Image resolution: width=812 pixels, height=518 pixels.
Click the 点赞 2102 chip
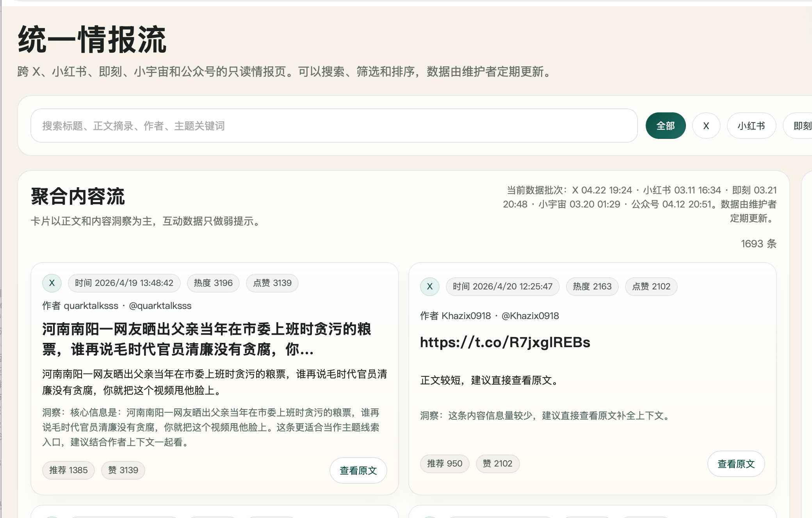pyautogui.click(x=651, y=287)
